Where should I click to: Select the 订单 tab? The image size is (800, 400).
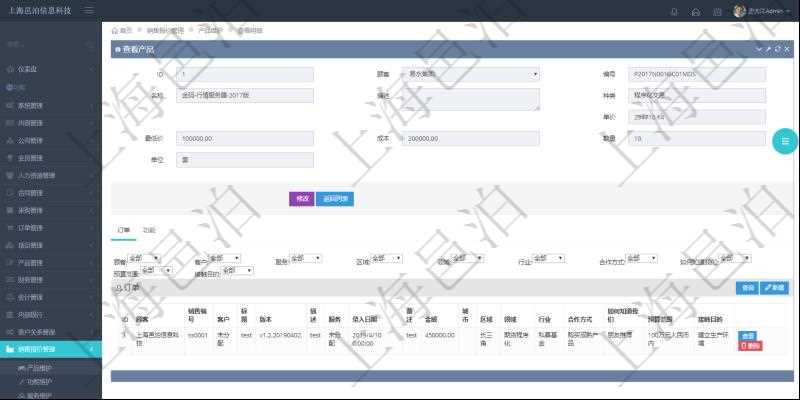click(124, 230)
